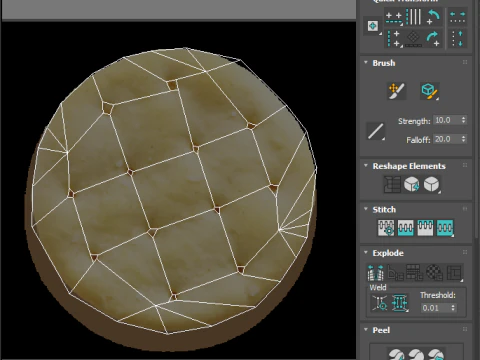The width and height of the screenshot is (480, 360).
Task: Select the Paint Move brush tool
Action: [396, 91]
